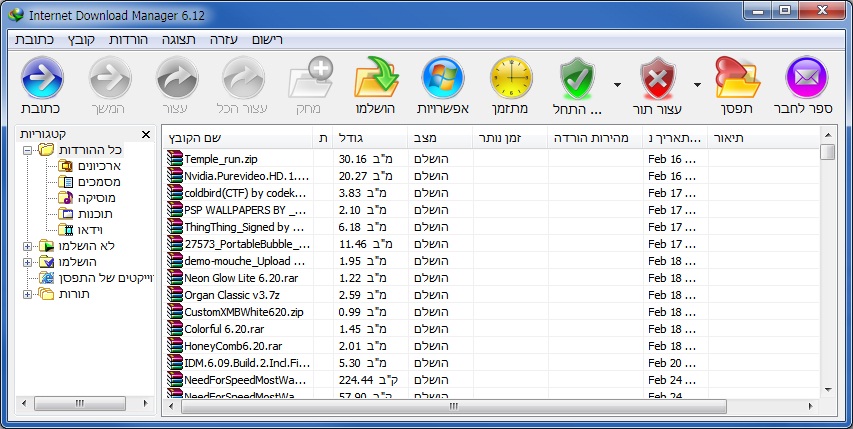Screen dimensions: 853x429
Task: Click WinRAR icon of Temple_run.zip
Action: click(175, 158)
